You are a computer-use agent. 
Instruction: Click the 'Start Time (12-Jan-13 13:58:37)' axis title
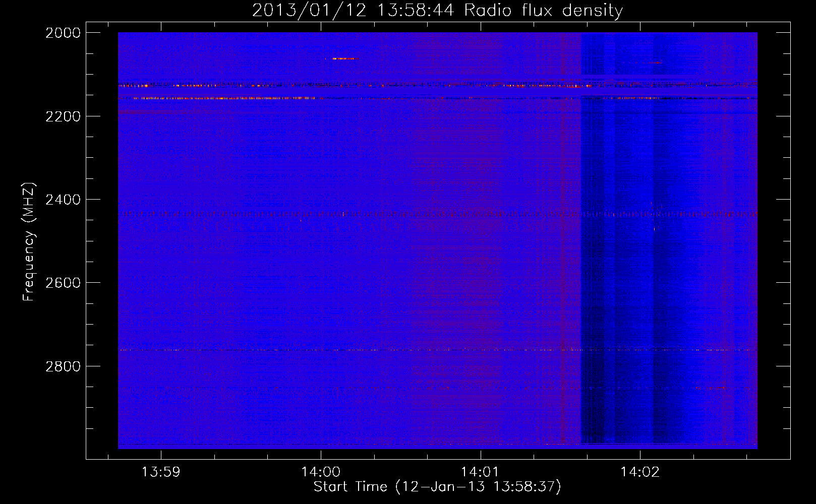click(437, 487)
